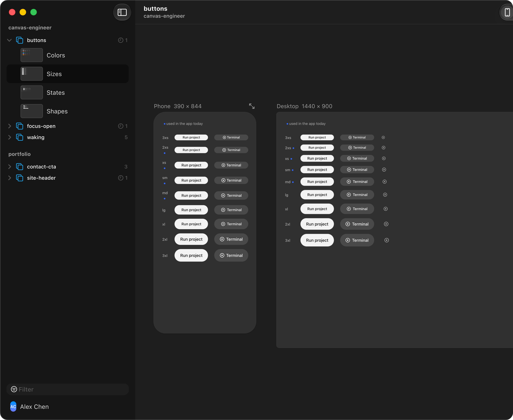Click the 3xs Run project button in Desktop
The width and height of the screenshot is (513, 420).
(317, 137)
